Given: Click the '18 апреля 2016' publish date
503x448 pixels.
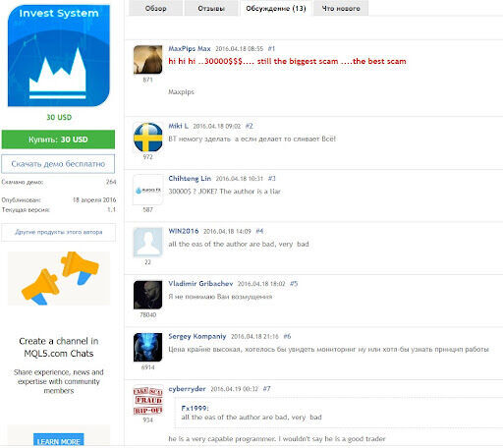Looking at the screenshot, I should pos(94,199).
